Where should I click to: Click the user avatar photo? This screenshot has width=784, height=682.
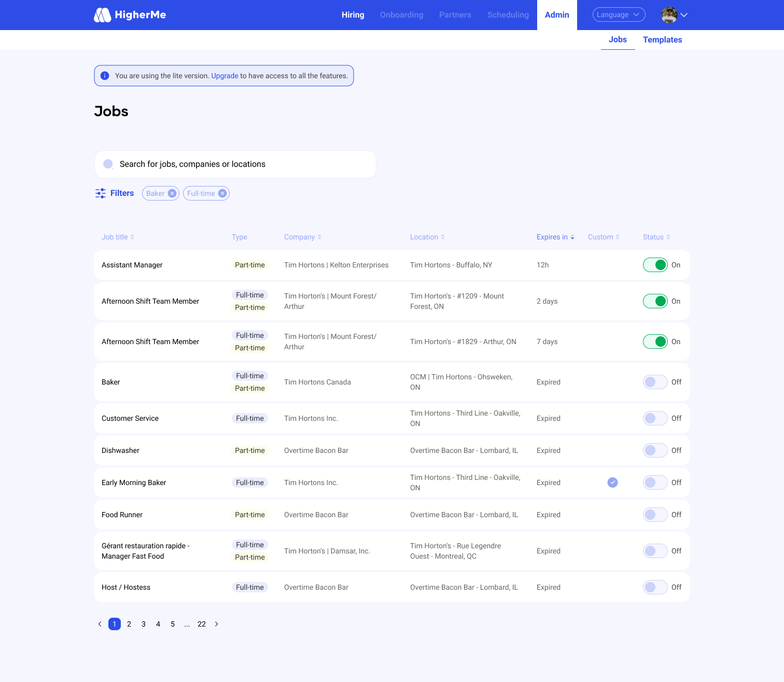click(x=669, y=15)
